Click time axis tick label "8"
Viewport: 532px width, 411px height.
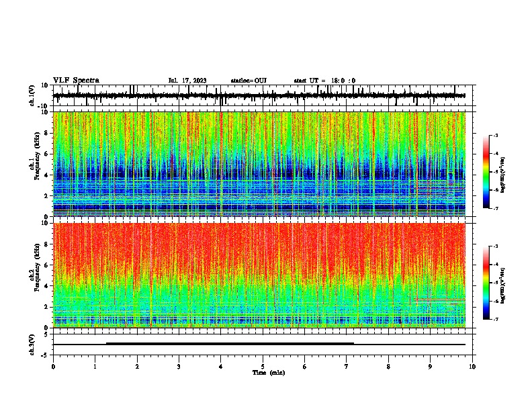388,367
